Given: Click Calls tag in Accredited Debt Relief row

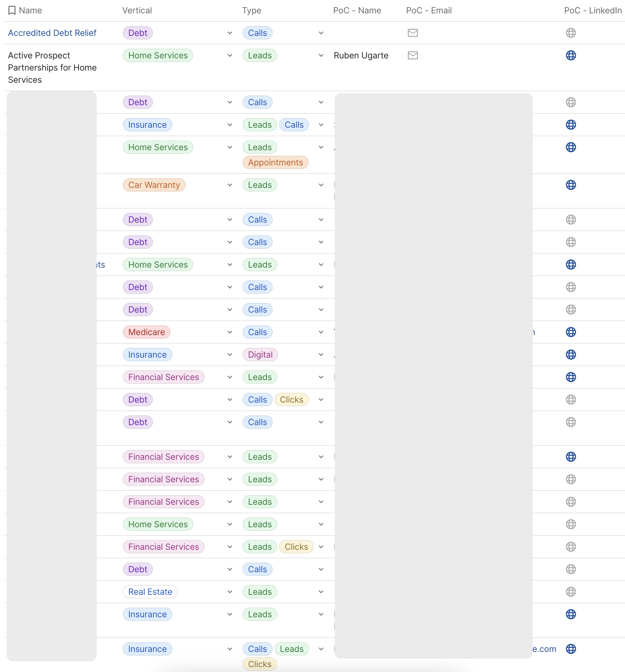Looking at the screenshot, I should coord(257,33).
